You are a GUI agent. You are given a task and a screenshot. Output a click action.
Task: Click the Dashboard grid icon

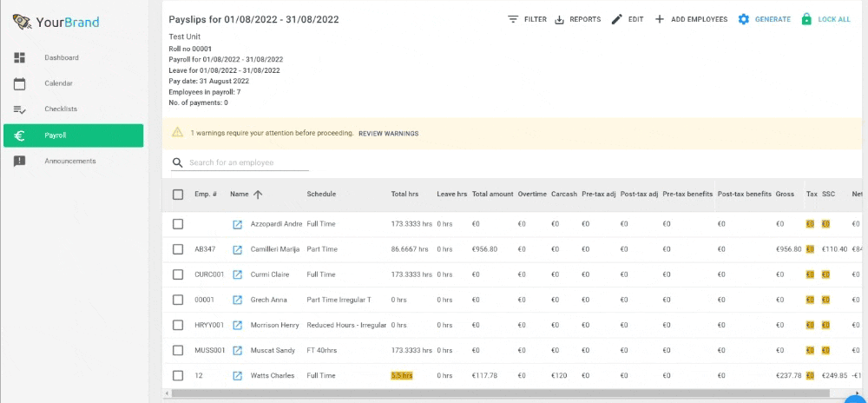point(19,57)
